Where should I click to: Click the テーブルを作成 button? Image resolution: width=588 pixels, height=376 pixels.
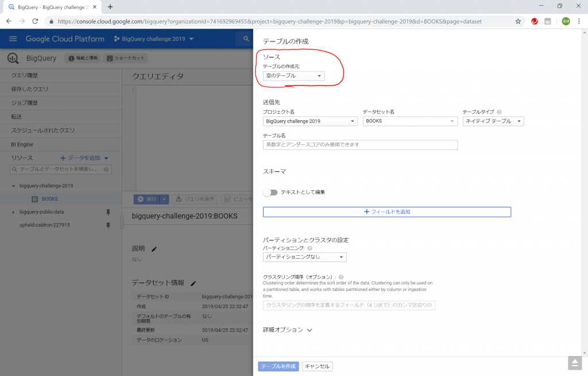(x=278, y=366)
